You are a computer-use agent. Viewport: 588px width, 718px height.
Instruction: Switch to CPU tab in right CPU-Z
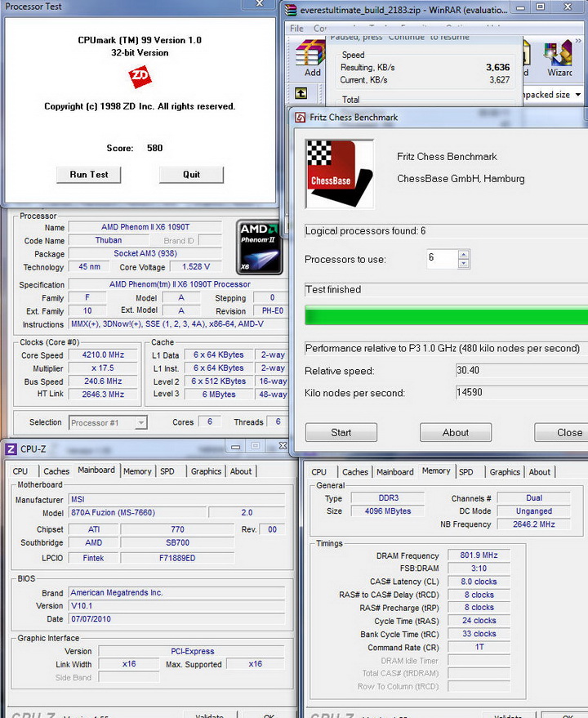(x=318, y=472)
